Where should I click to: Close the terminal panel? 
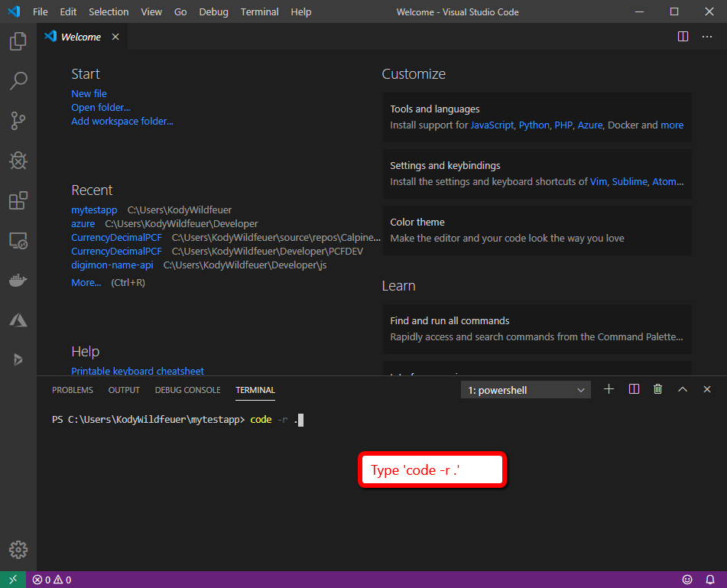tap(707, 389)
